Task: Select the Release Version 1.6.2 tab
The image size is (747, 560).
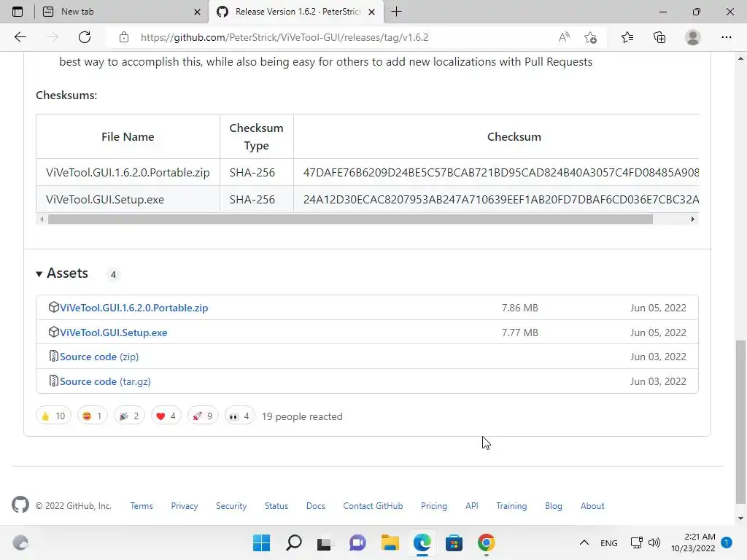Action: click(x=295, y=12)
